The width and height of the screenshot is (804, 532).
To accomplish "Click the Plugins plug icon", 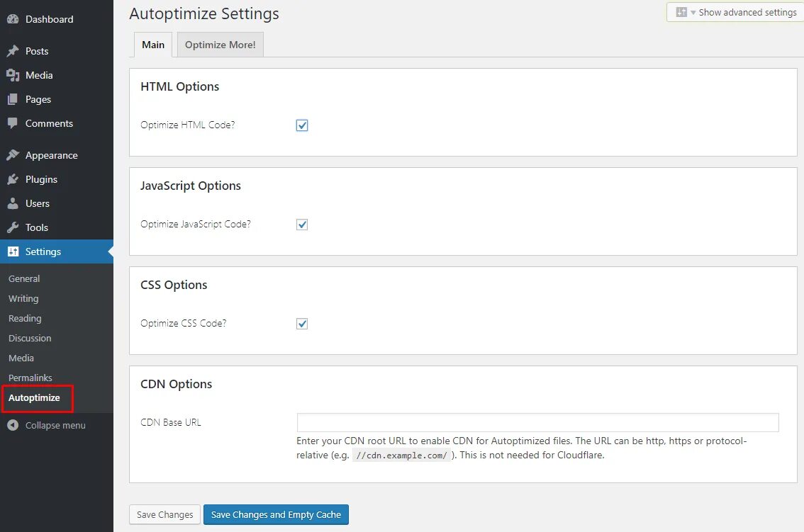I will [x=13, y=179].
